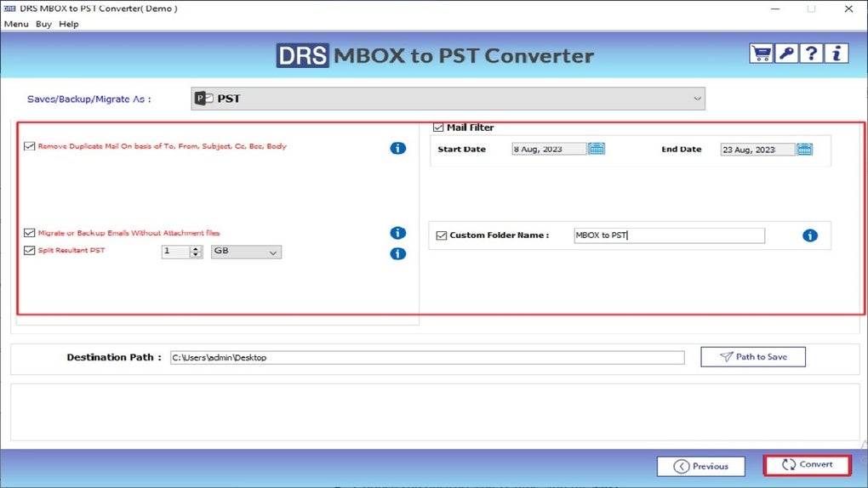Click the Start Date field

[549, 149]
